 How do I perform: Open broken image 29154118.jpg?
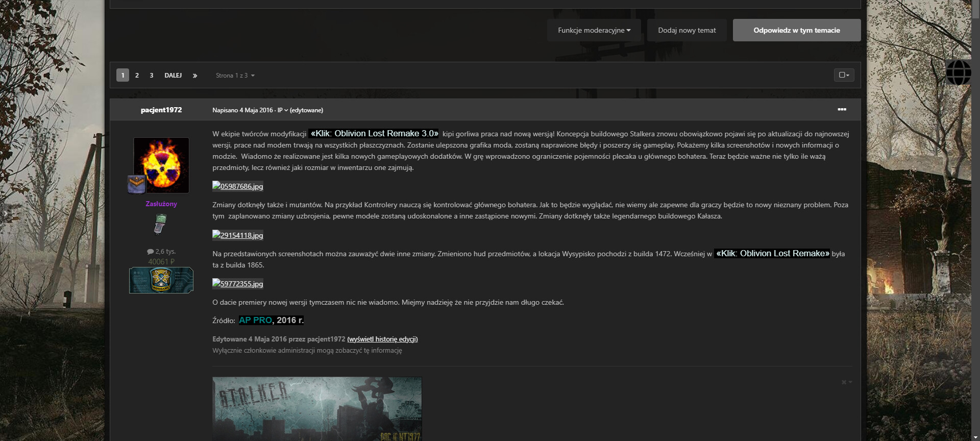click(x=238, y=235)
